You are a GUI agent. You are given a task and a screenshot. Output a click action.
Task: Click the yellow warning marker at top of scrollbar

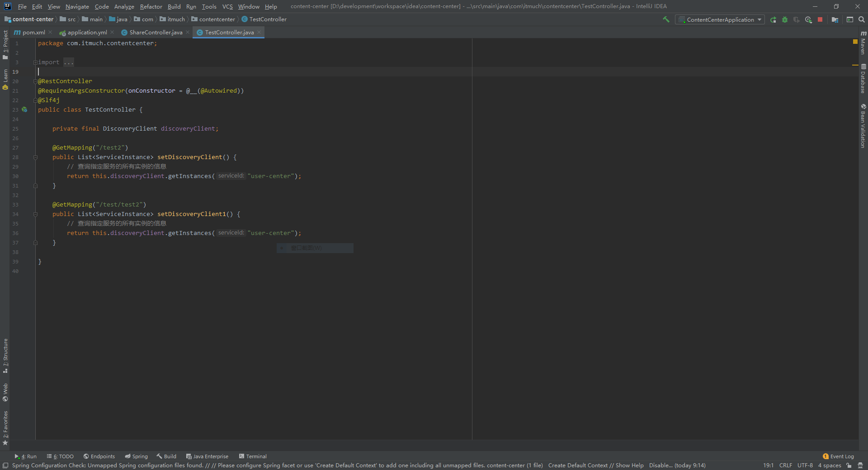855,42
